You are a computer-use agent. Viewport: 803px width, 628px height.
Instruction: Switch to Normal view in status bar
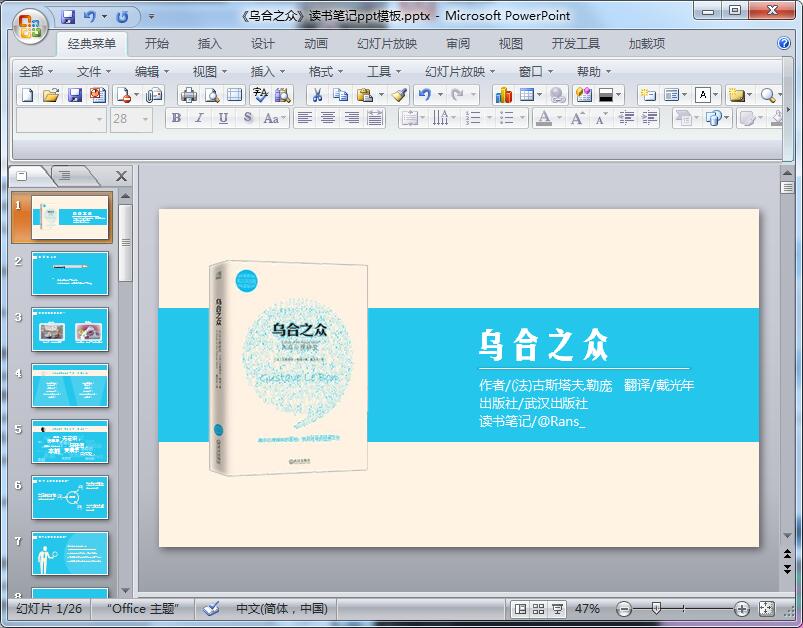point(520,609)
